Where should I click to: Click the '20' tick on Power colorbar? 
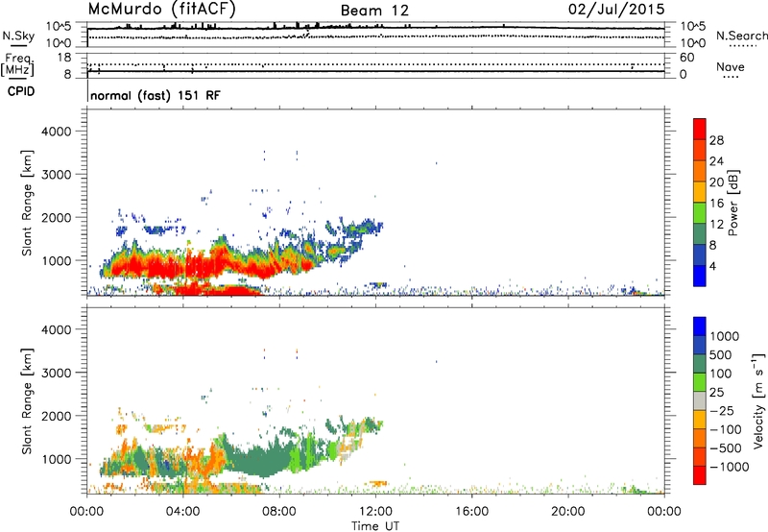click(x=716, y=182)
